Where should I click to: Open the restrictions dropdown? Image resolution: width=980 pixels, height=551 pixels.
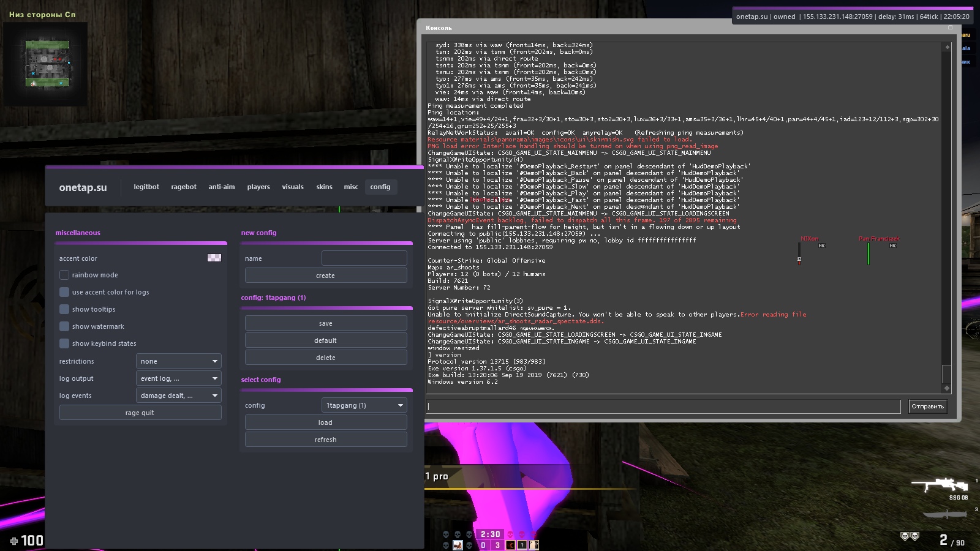pos(178,361)
